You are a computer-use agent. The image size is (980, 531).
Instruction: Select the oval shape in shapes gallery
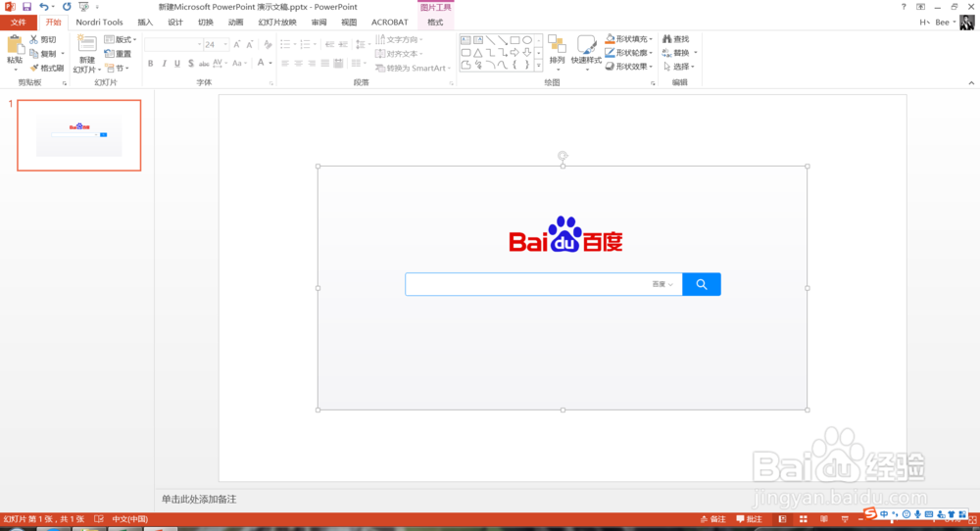pos(527,40)
